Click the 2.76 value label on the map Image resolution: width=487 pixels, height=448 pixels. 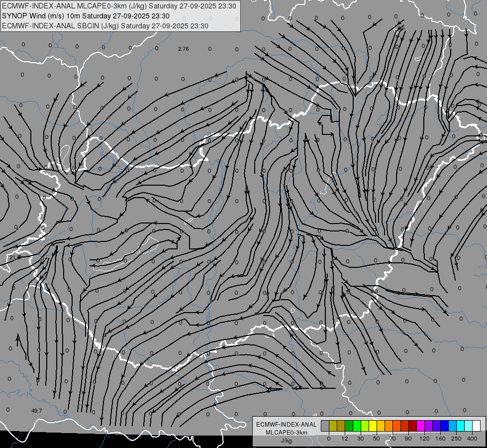pyautogui.click(x=184, y=49)
